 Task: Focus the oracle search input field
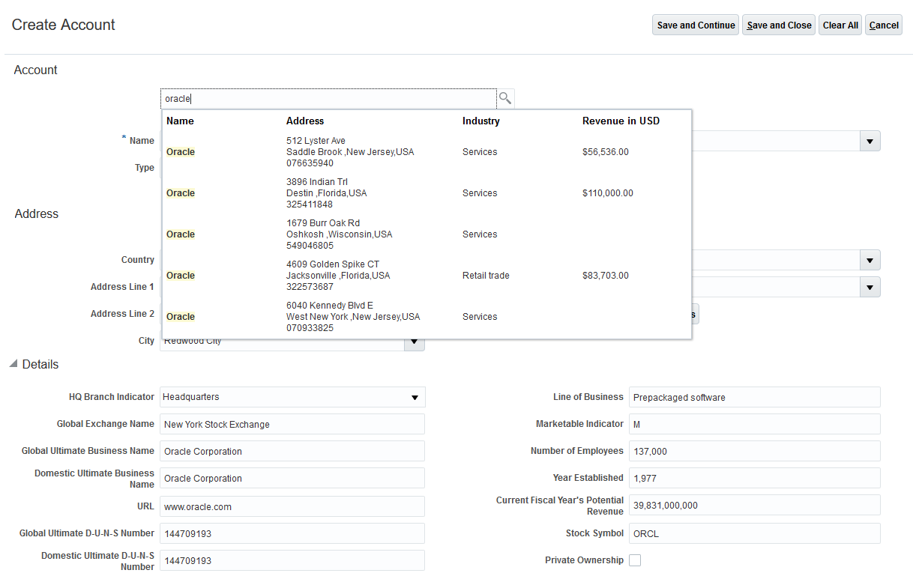[328, 98]
